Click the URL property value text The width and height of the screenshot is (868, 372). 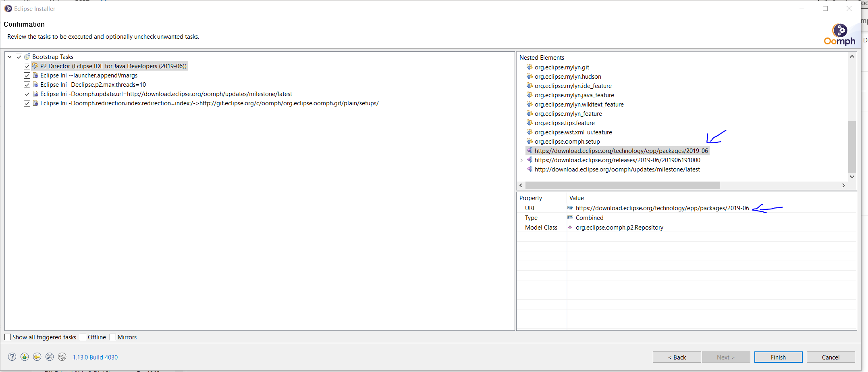[662, 208]
